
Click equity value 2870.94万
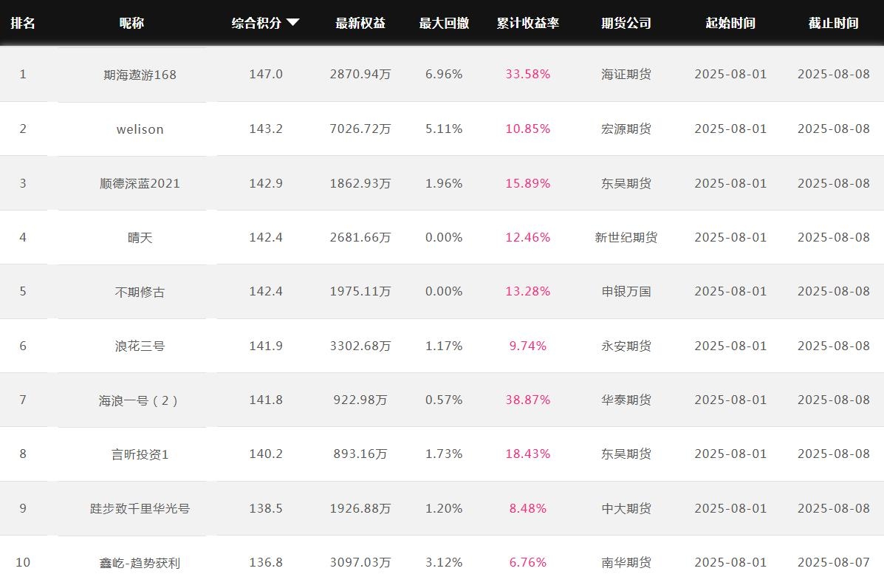tap(360, 74)
